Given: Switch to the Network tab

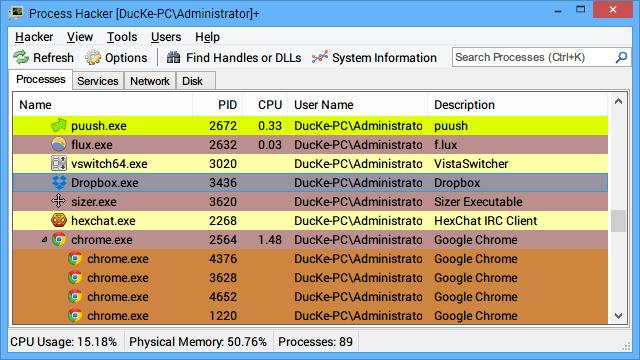Looking at the screenshot, I should 150,81.
